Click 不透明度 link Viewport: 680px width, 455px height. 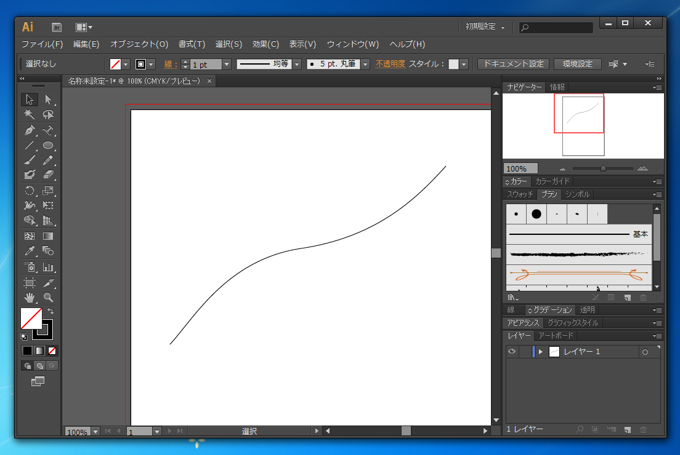coord(390,64)
